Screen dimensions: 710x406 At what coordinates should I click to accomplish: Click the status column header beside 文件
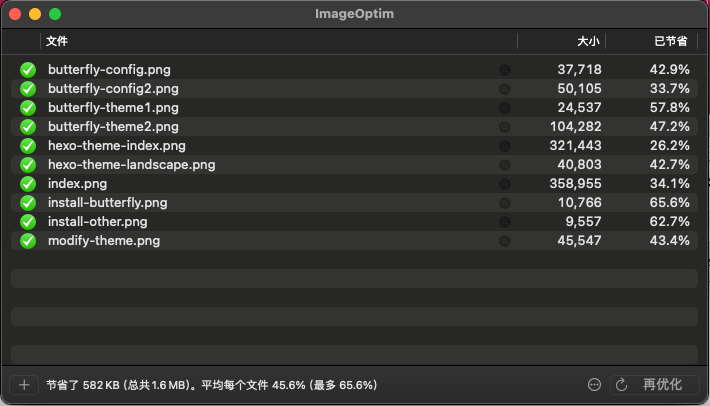(x=21, y=41)
